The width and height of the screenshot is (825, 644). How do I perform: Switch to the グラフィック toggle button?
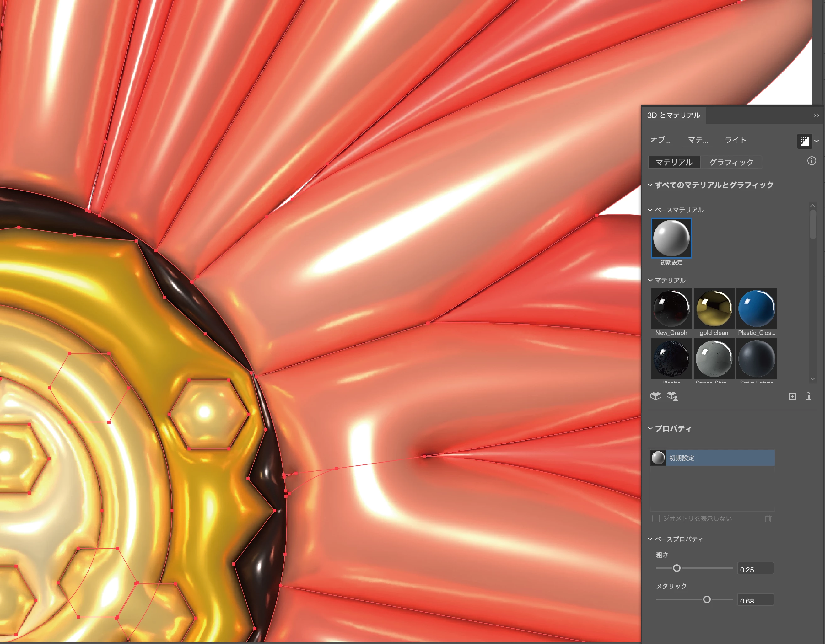point(731,163)
